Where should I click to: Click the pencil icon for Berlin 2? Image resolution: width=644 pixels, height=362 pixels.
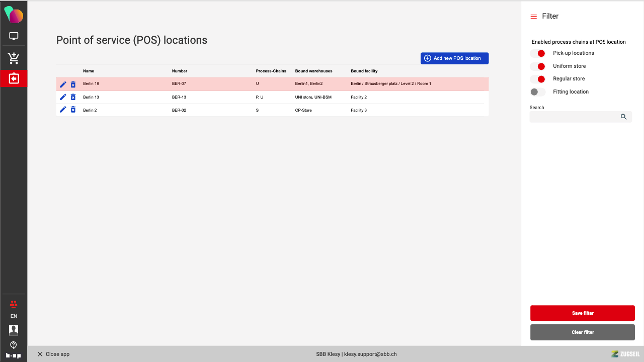[63, 110]
